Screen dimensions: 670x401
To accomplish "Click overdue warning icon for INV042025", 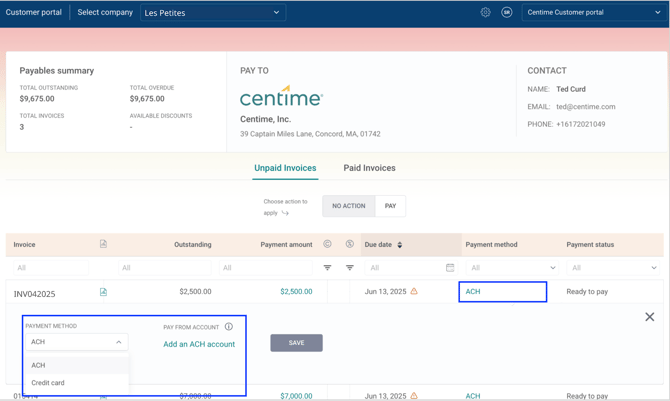I will tap(414, 292).
